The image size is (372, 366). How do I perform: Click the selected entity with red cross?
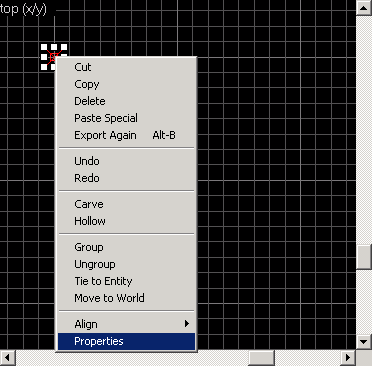tap(53, 57)
